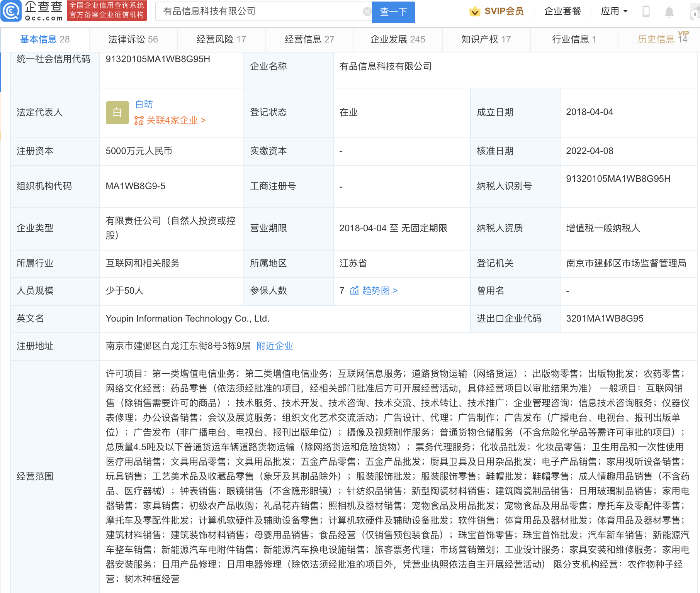Screen dimensions: 700x593
Task: Click the registered capital 5000万元人民币
Action: [x=139, y=151]
